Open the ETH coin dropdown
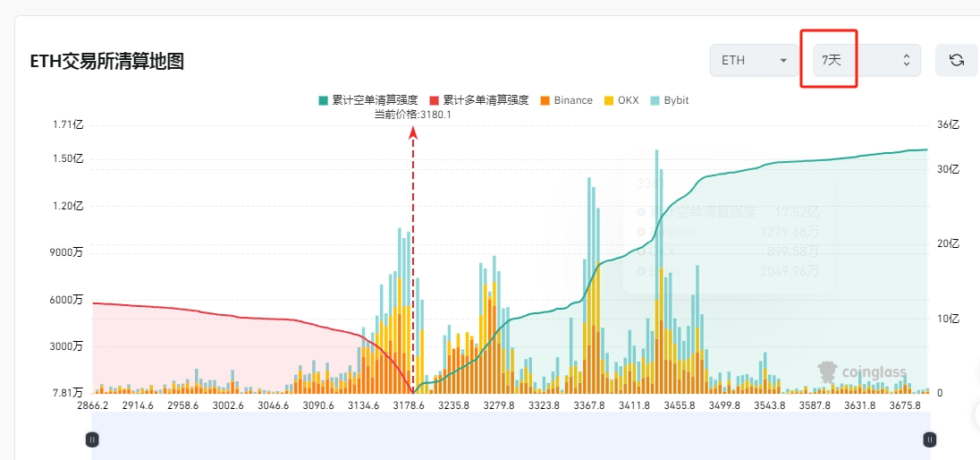Image resolution: width=980 pixels, height=460 pixels. [754, 60]
